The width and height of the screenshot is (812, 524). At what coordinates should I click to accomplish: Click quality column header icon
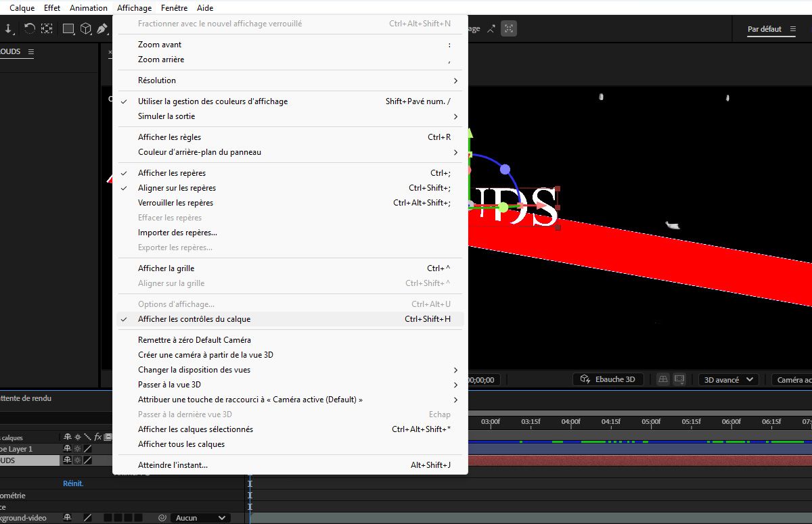pyautogui.click(x=87, y=437)
